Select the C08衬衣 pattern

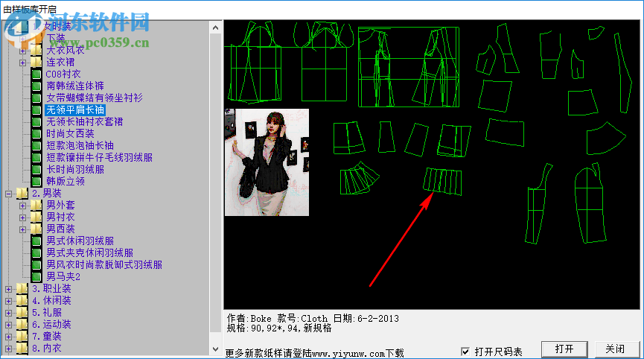(63, 74)
